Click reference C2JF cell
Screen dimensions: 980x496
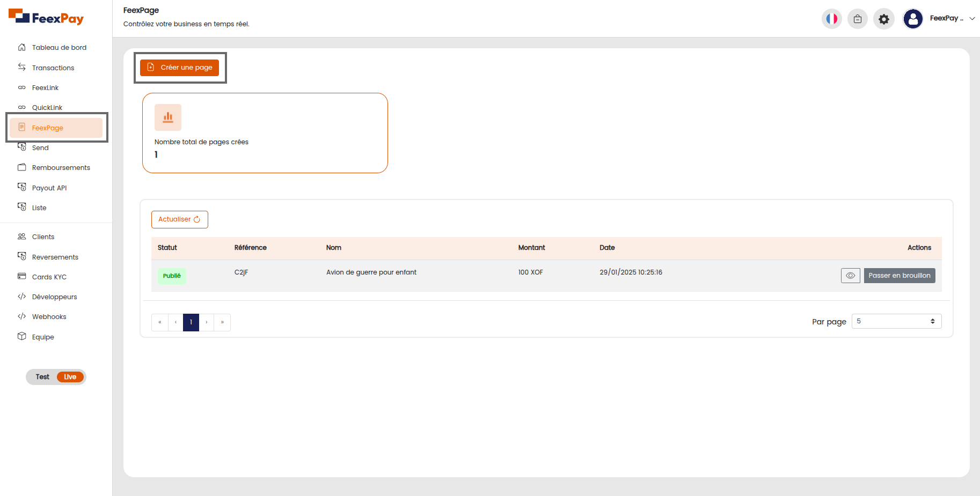pos(241,272)
